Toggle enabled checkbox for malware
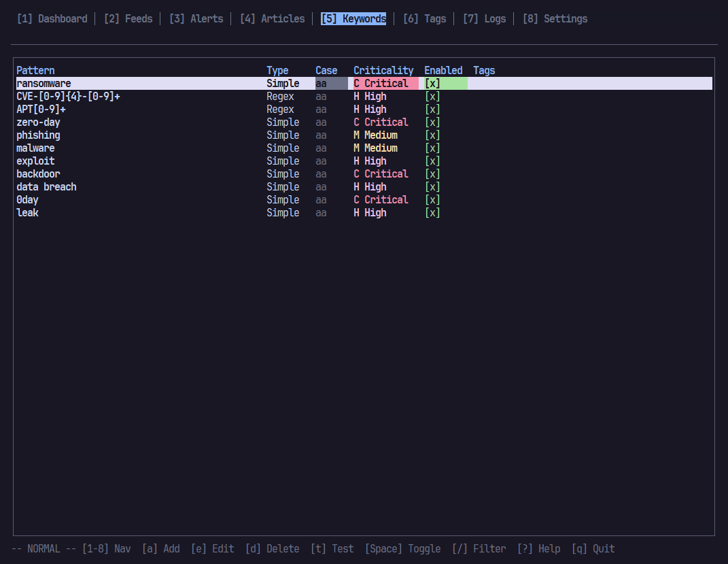This screenshot has width=728, height=564. click(x=432, y=148)
